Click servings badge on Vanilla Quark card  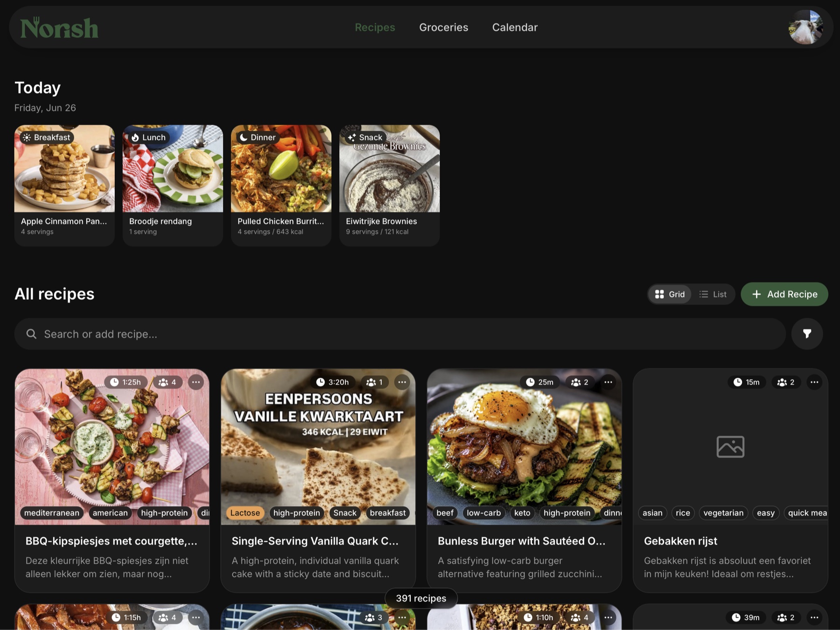pos(375,382)
